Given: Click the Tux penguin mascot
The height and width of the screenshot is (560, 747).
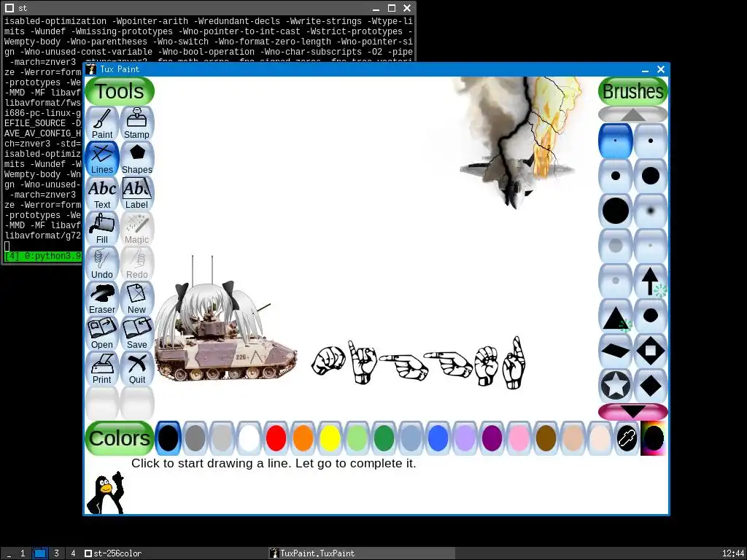Looking at the screenshot, I should click(105, 494).
